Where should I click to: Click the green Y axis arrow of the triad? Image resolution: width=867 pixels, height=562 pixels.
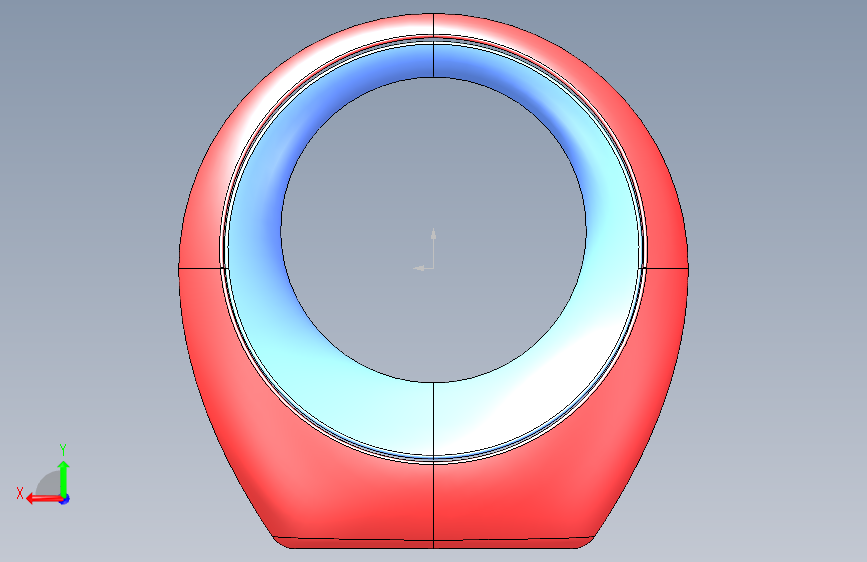[x=64, y=478]
